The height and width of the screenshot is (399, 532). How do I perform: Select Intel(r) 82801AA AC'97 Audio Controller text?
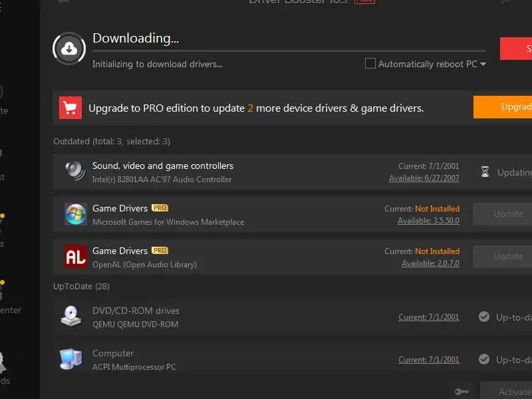tap(162, 180)
